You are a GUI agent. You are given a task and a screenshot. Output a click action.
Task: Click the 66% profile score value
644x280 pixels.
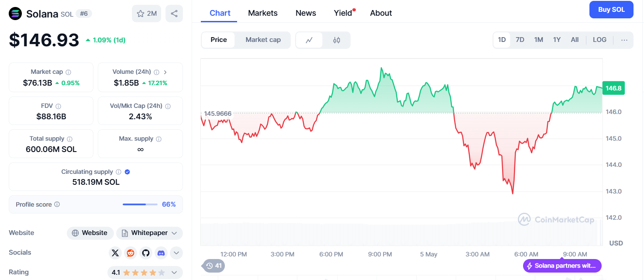coord(169,204)
